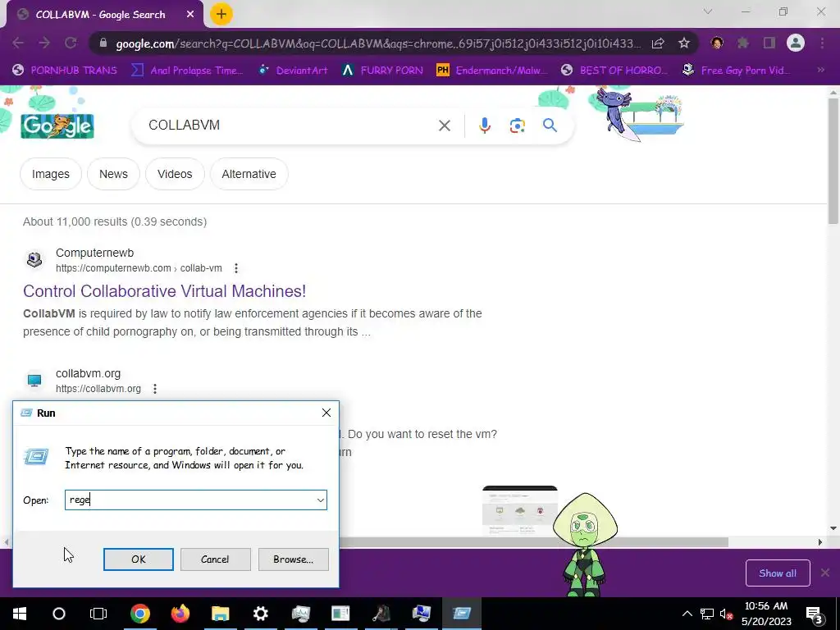
Task: Click OK in the Run dialog
Action: (138, 559)
